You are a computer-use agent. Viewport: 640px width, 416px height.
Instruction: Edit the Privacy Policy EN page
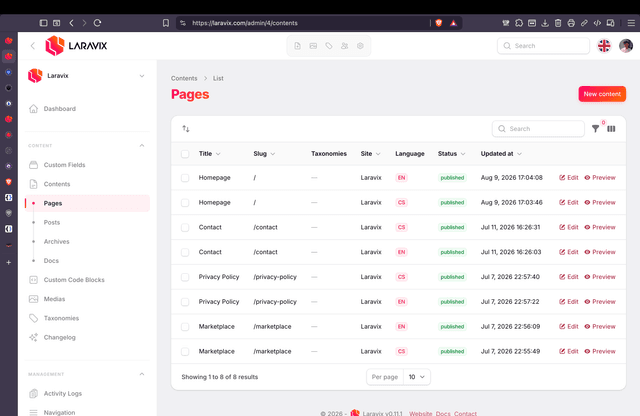tap(569, 302)
